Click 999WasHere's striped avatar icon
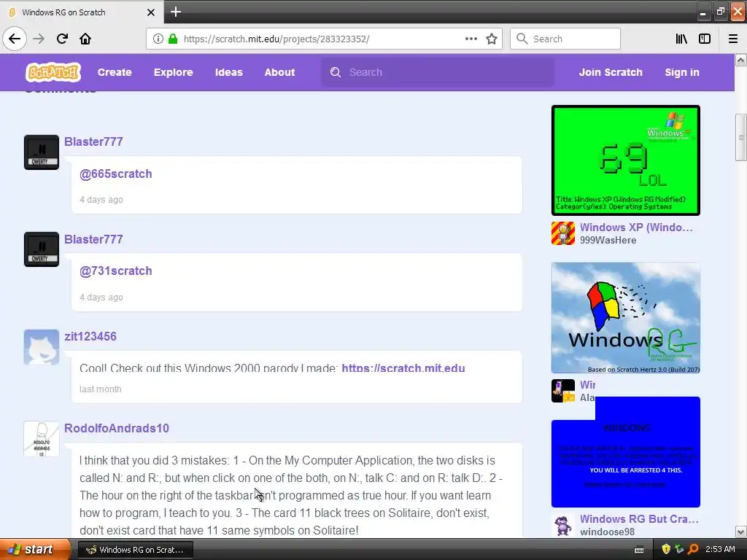The image size is (747, 560). [563, 233]
